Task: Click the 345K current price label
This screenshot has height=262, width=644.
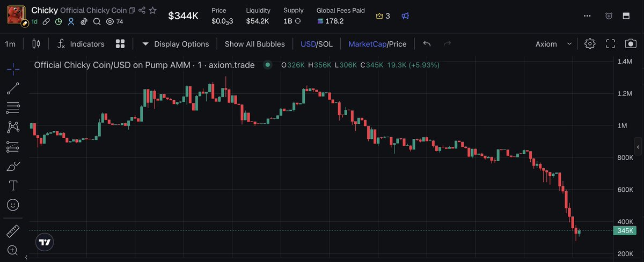Action: coord(625,231)
